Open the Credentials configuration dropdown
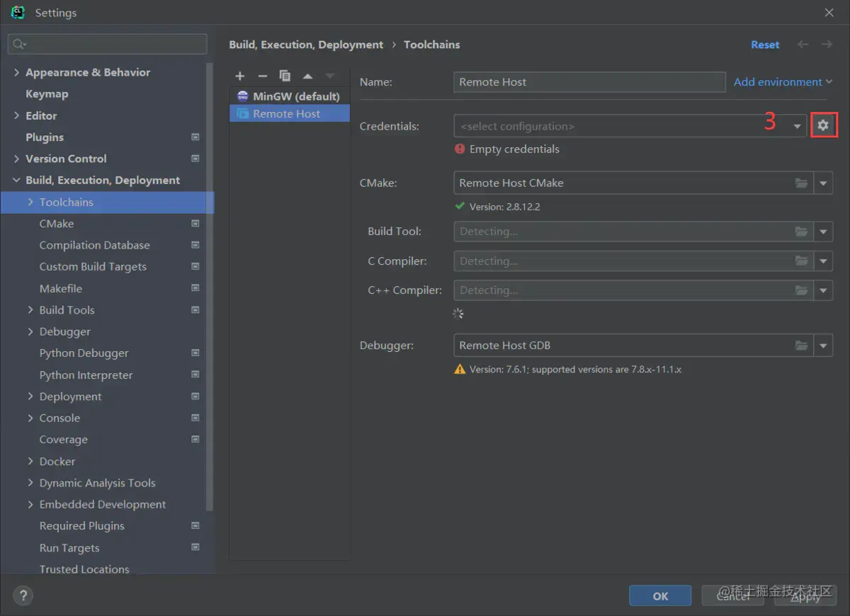This screenshot has height=616, width=850. 798,126
